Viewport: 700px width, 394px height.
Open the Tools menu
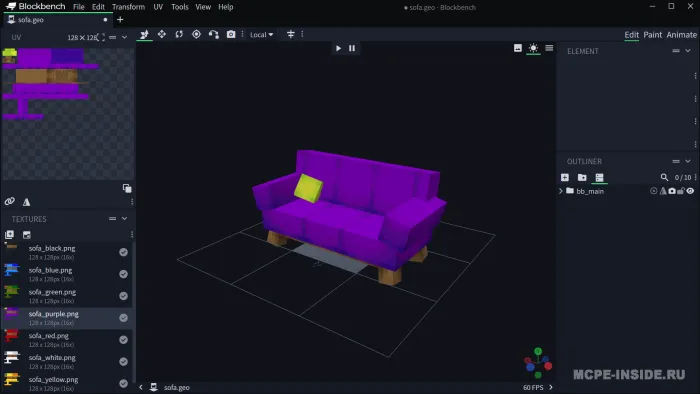tap(180, 7)
